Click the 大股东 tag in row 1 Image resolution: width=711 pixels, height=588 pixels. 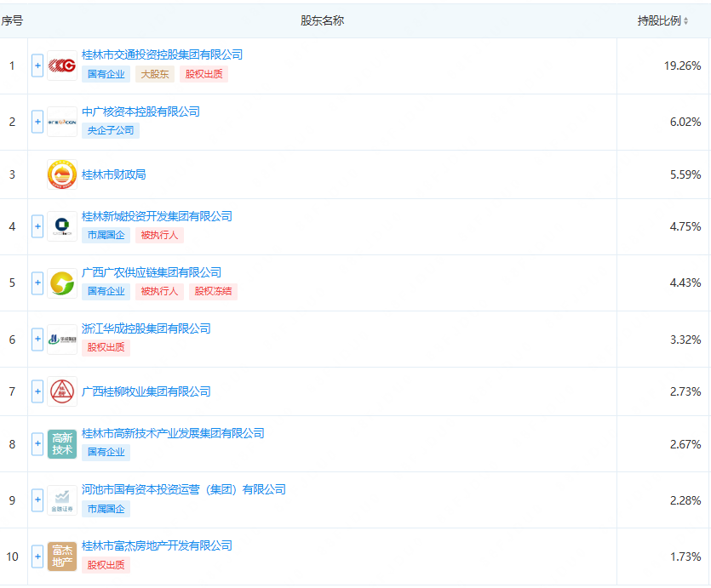click(155, 74)
